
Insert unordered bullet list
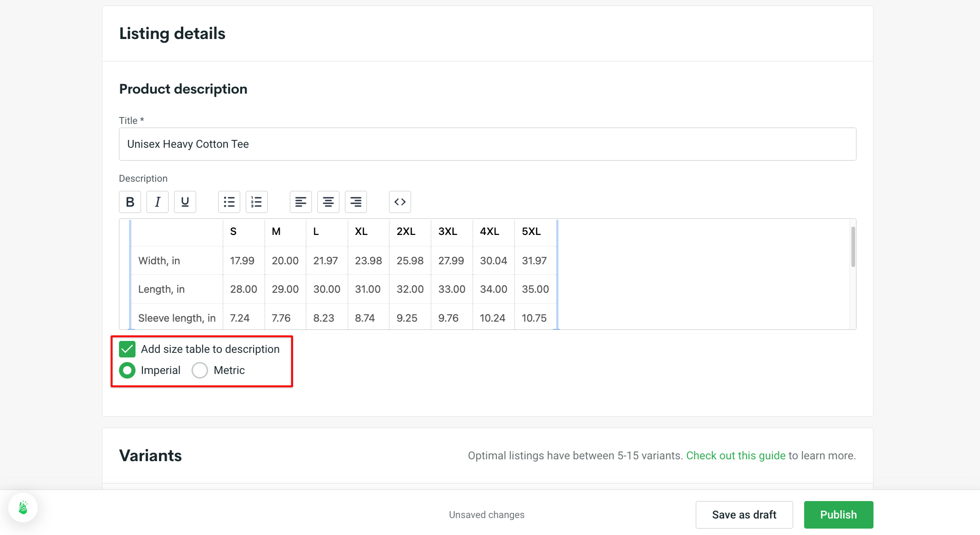[x=229, y=201]
